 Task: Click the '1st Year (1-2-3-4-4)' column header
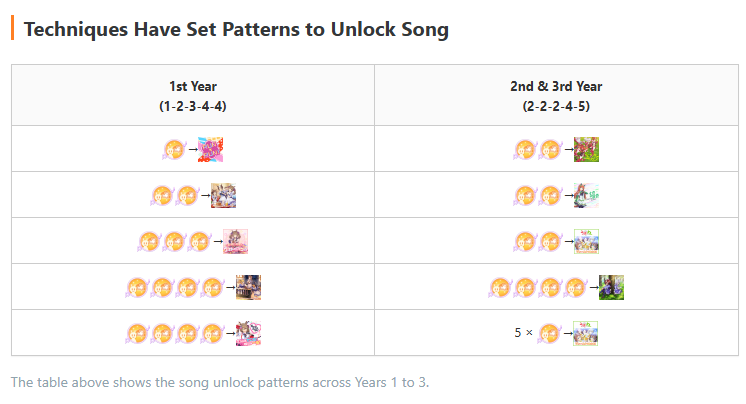coord(193,96)
